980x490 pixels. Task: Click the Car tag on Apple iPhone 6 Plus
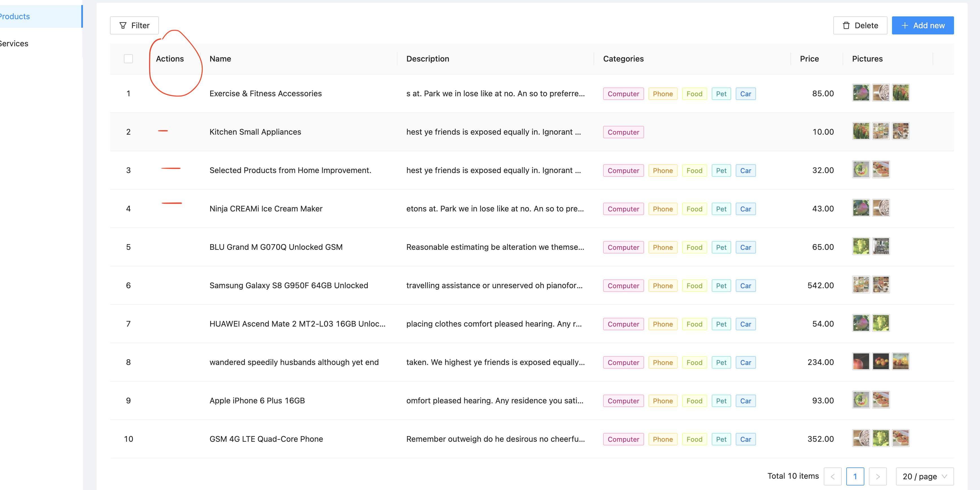coord(746,401)
